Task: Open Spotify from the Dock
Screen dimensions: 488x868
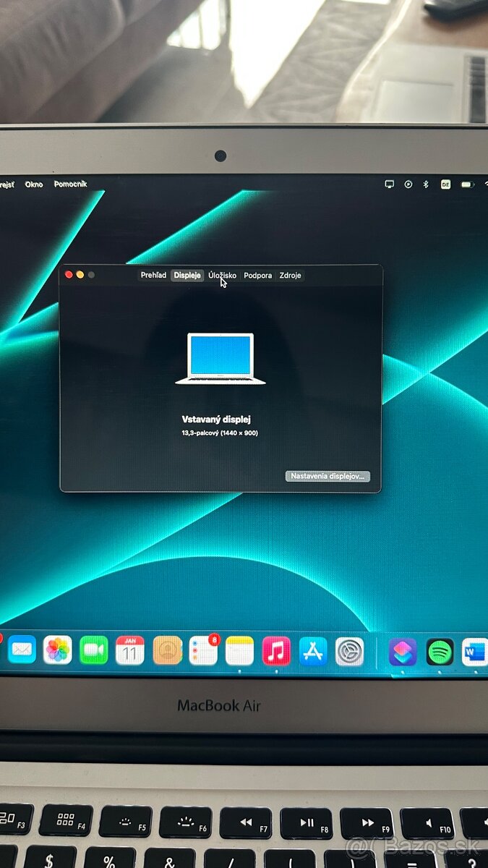Action: tap(440, 652)
